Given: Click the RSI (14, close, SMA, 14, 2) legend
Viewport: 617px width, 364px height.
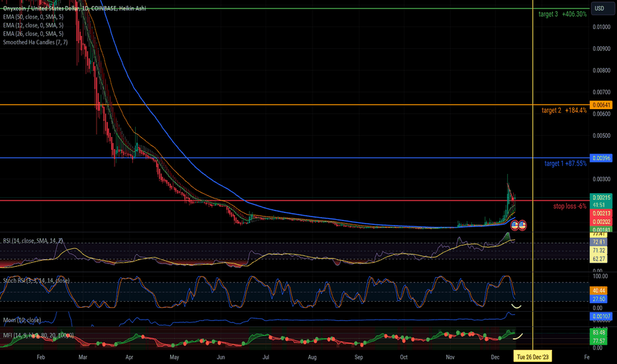Looking at the screenshot, I should [33, 240].
